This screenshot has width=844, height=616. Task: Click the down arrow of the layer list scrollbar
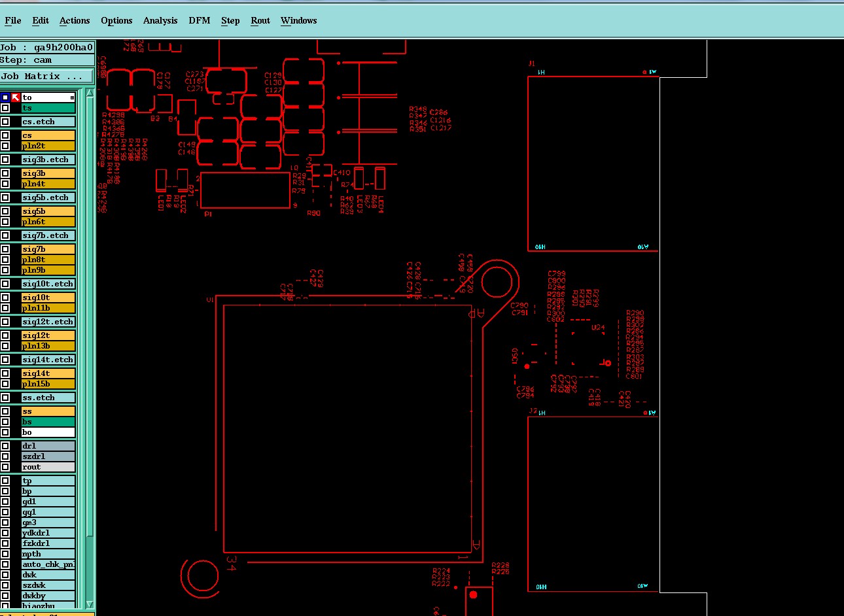click(90, 605)
